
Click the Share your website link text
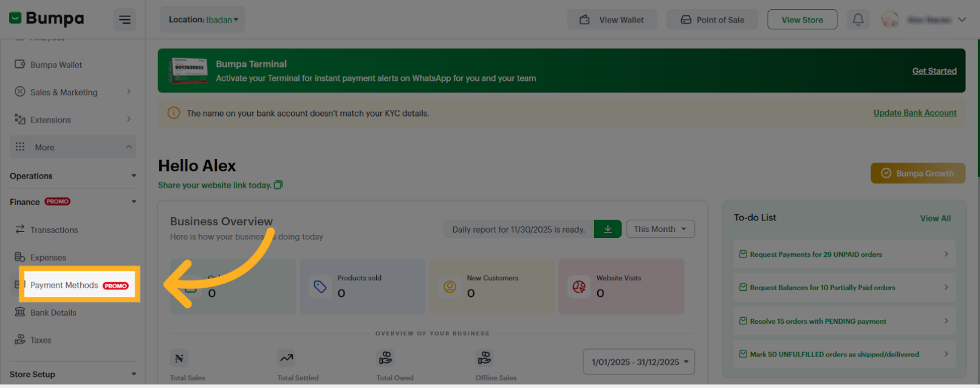(214, 185)
